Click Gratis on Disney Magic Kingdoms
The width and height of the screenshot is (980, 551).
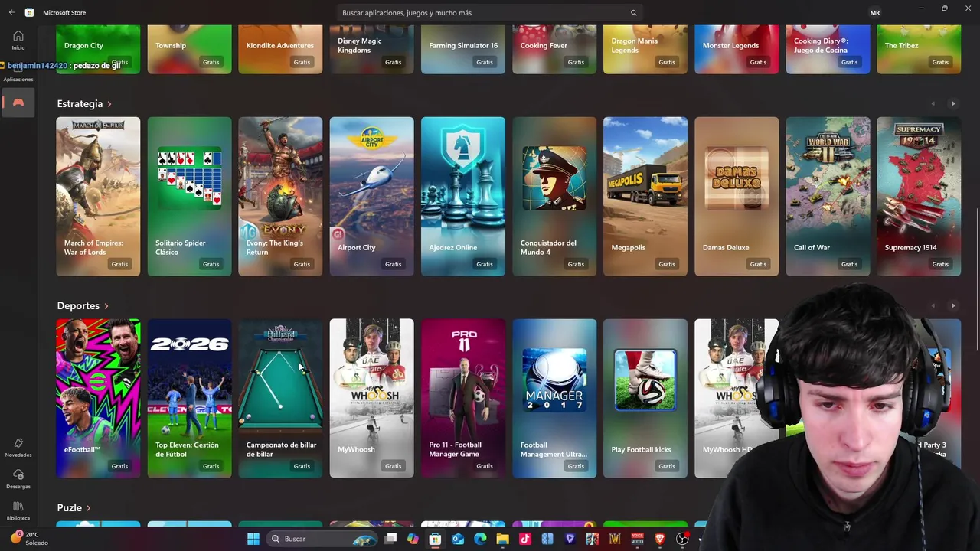394,62
